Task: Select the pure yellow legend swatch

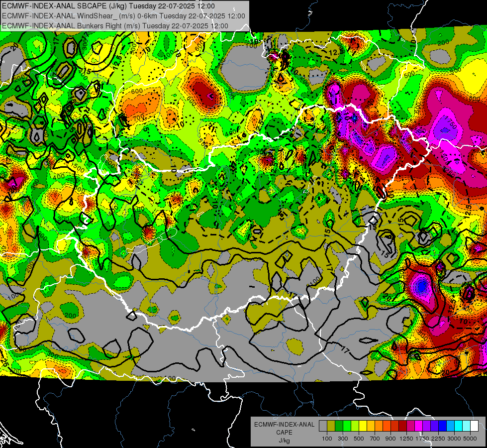Action: click(363, 426)
